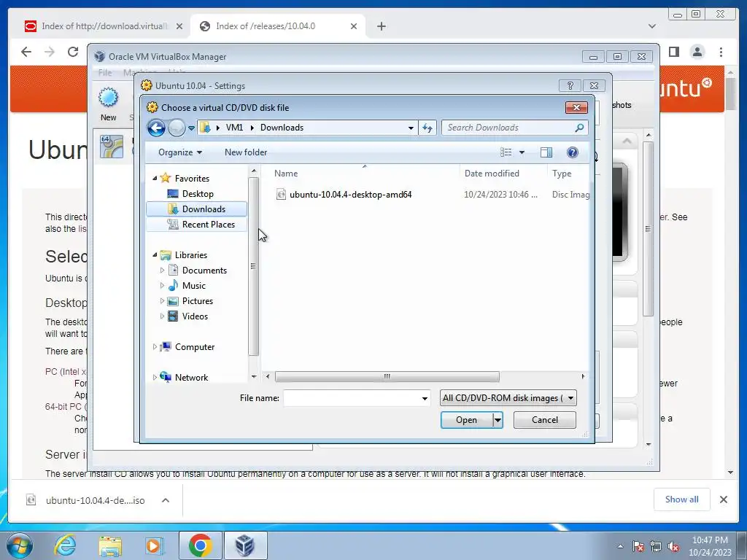Select the Music library icon
747x560 pixels.
click(174, 286)
